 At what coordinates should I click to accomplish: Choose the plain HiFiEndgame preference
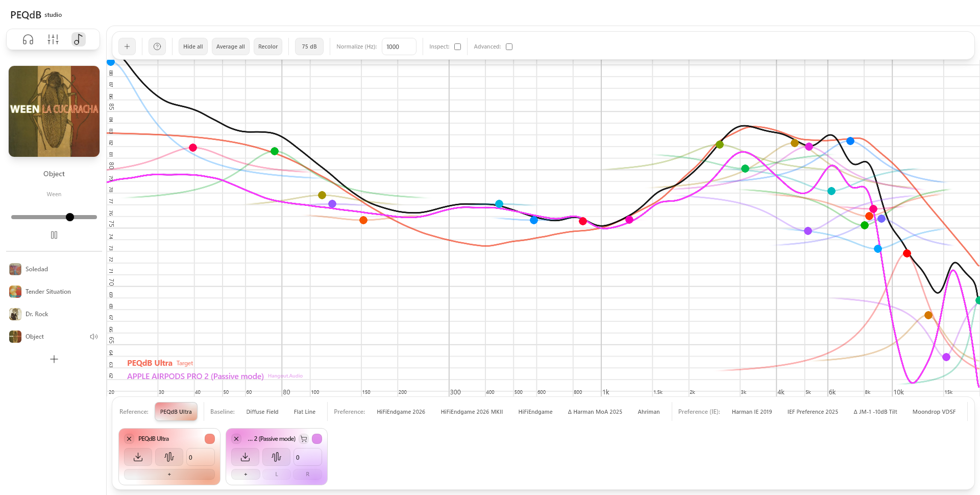click(535, 412)
